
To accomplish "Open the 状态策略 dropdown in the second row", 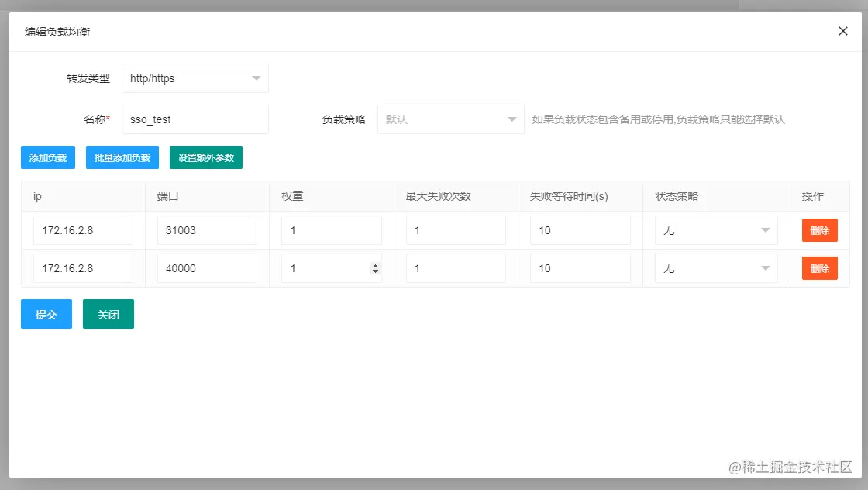I will (715, 267).
